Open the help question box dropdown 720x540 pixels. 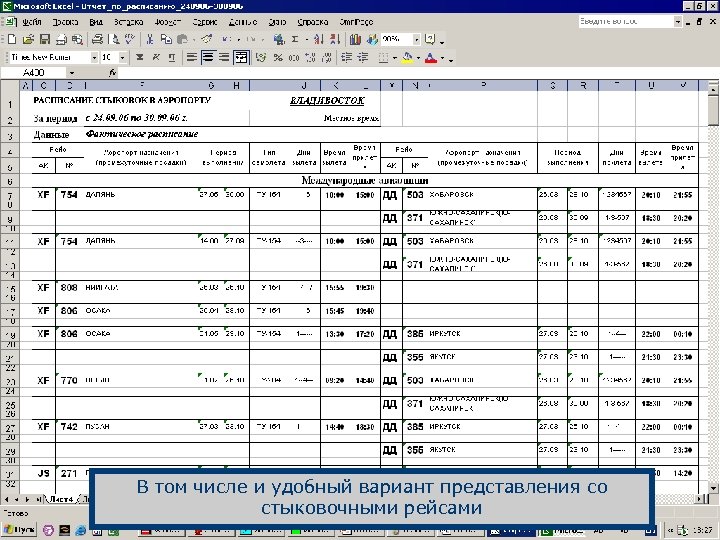[x=678, y=22]
